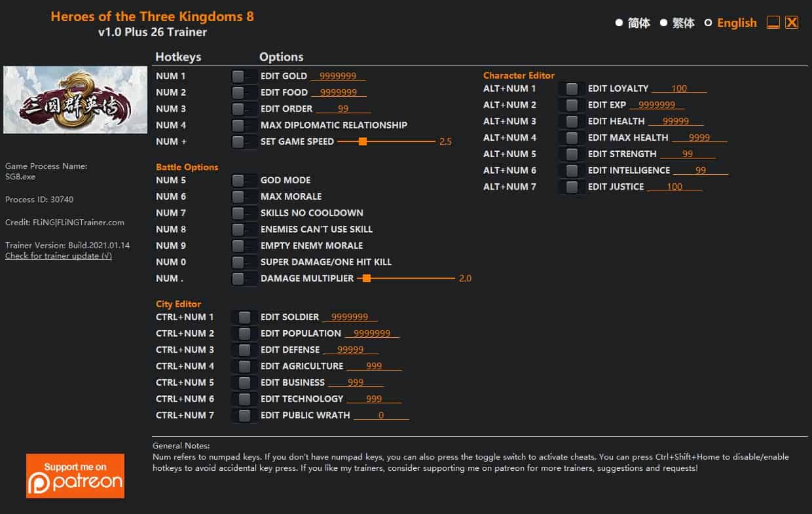Viewport: 812px width, 514px height.
Task: Toggle the Edit Order switch
Action: pos(244,109)
